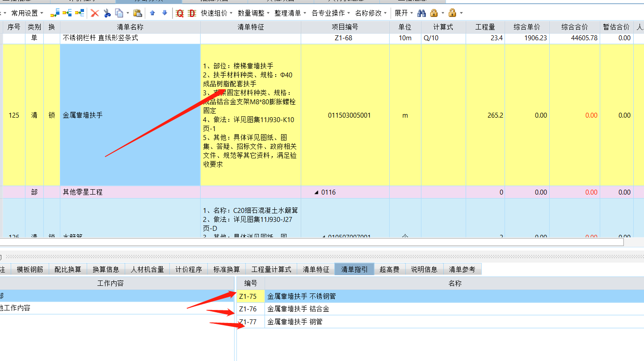Image resolution: width=644 pixels, height=361 pixels.
Task: Switch to the 配比换算 tab
Action: pos(68,269)
